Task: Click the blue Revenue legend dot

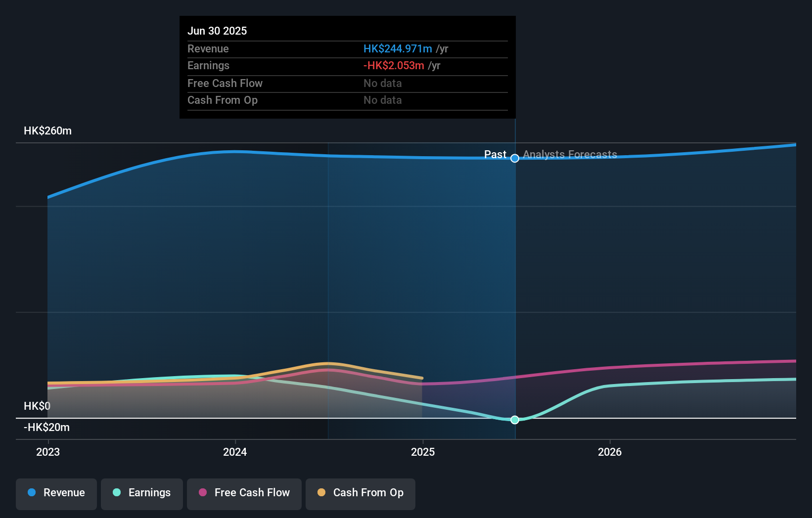Action: point(32,493)
